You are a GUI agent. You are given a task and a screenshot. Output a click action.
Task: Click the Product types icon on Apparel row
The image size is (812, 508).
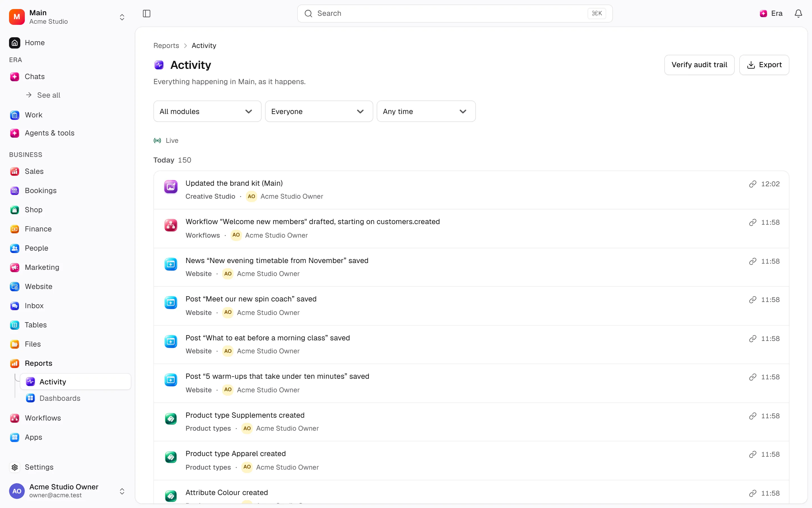click(171, 457)
